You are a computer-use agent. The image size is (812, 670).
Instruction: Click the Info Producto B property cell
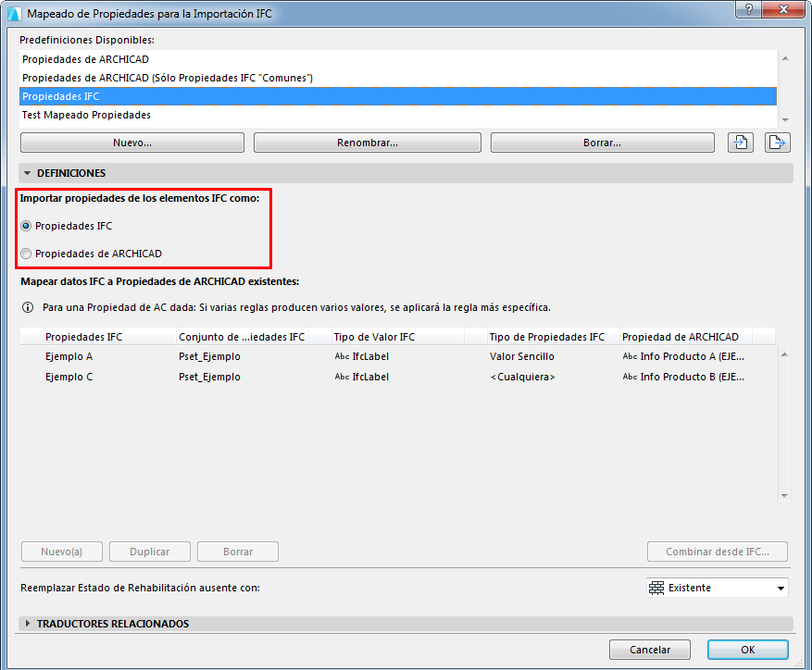click(683, 377)
